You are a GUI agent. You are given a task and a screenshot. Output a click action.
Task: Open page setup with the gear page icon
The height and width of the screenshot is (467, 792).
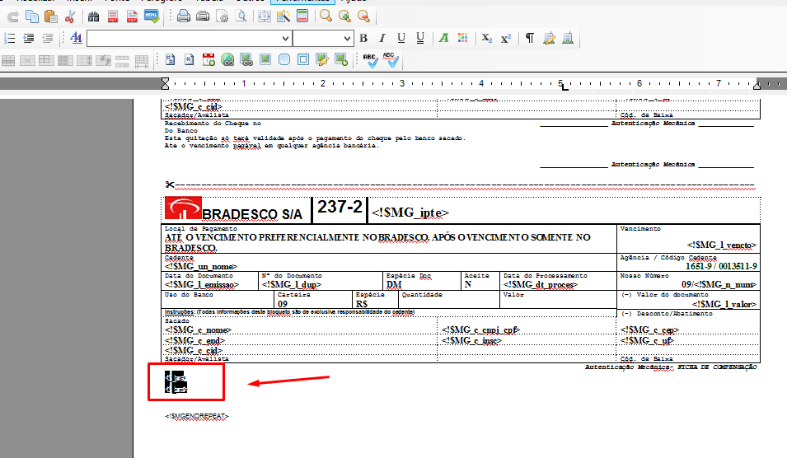pyautogui.click(x=222, y=17)
